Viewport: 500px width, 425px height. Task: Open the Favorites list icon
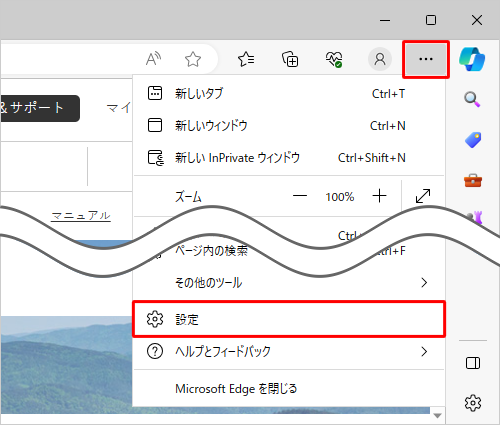(246, 59)
